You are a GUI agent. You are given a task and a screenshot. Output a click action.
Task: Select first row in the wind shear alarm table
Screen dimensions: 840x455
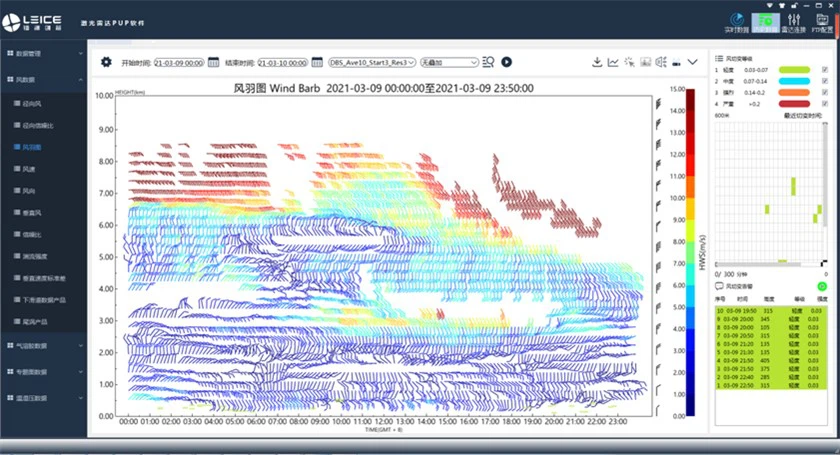pyautogui.click(x=768, y=310)
